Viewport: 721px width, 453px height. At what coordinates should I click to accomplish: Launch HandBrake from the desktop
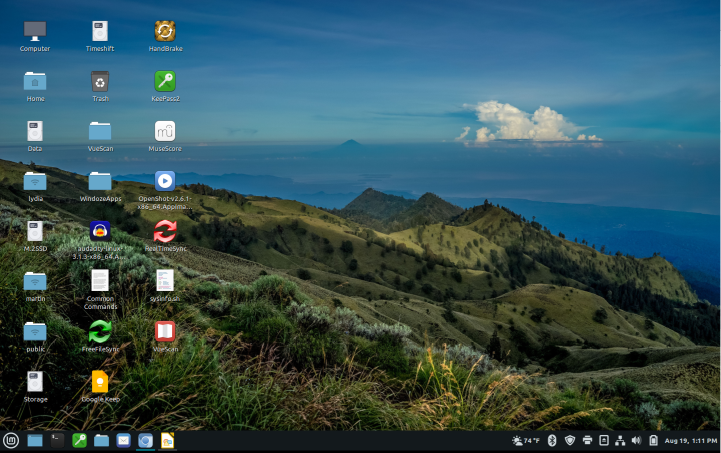(x=165, y=31)
